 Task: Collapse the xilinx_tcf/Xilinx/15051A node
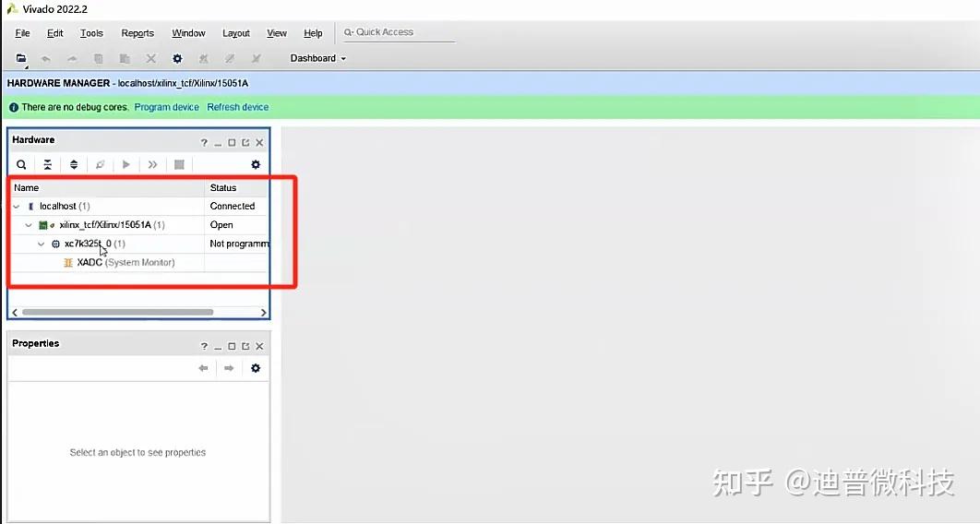click(x=29, y=225)
